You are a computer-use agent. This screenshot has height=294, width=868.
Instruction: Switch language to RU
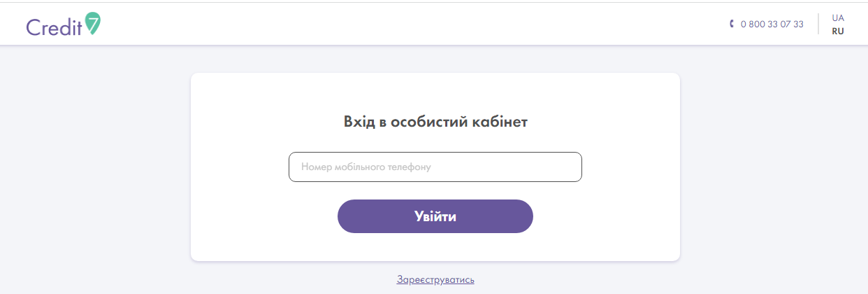click(838, 31)
